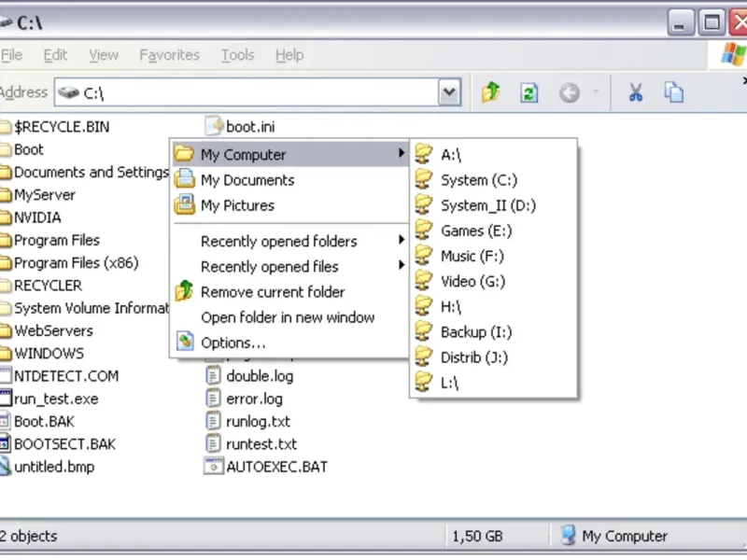Select the WebServers folder

(47, 330)
